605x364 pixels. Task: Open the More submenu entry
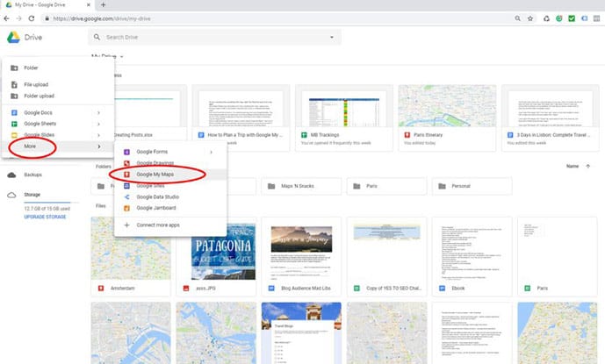click(x=58, y=146)
